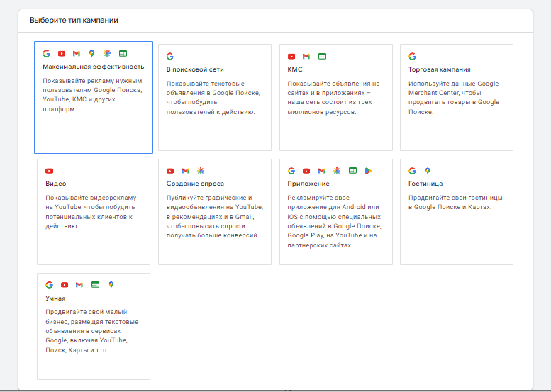
Task: Click Google icon in Гостиница card
Action: click(412, 171)
